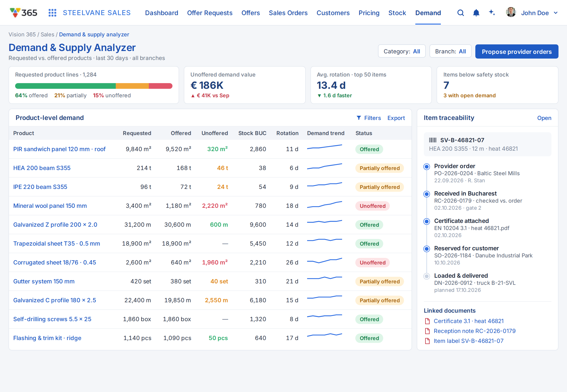Open the Branch: All filter dropdown

coord(450,51)
